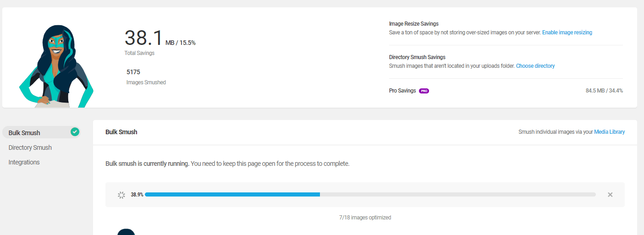Click the Enable image resizing link
The width and height of the screenshot is (644, 235).
click(x=567, y=33)
